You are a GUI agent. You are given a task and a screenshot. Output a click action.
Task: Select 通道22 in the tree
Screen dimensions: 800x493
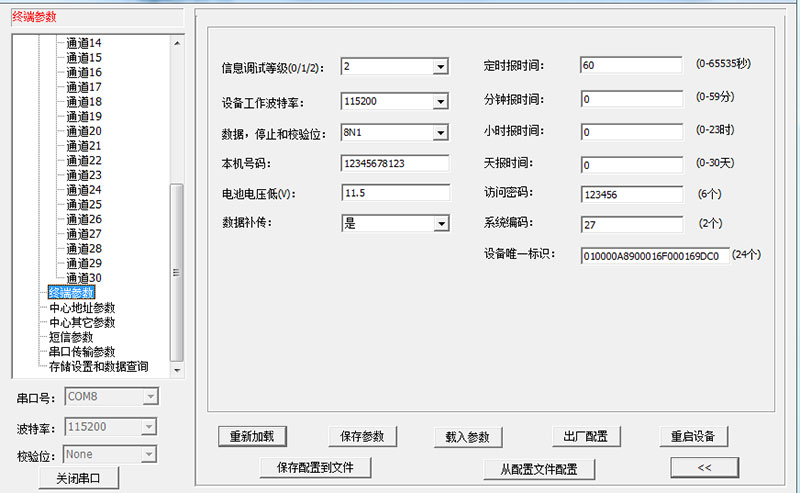click(x=84, y=161)
